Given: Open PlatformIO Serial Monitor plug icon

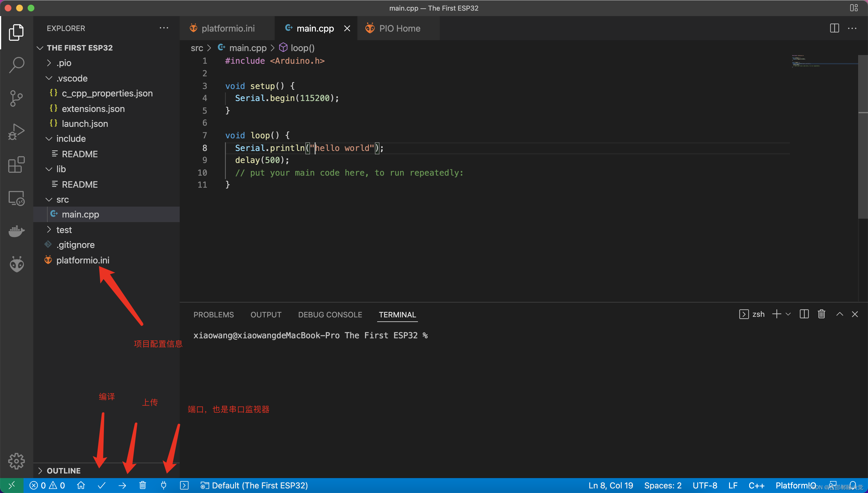Looking at the screenshot, I should (x=164, y=486).
